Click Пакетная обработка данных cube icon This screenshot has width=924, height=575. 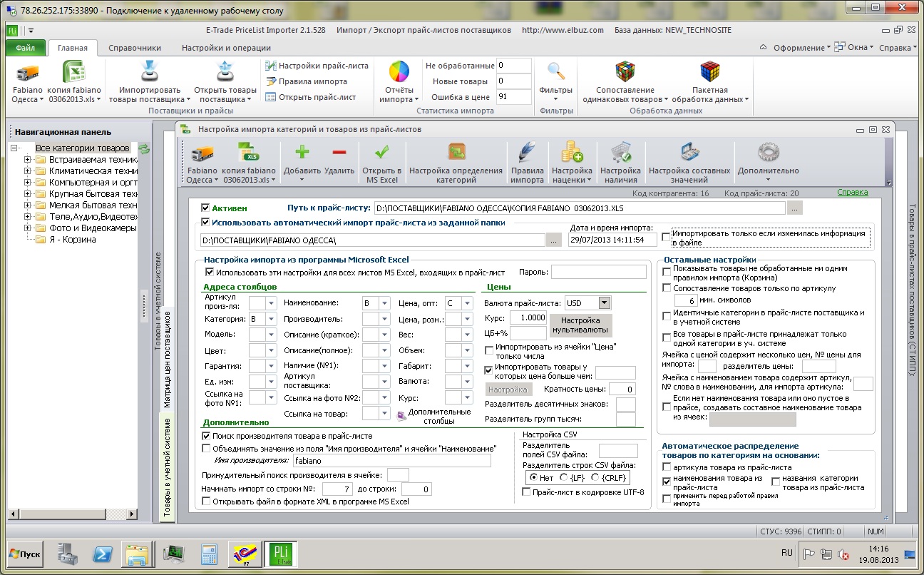pos(709,72)
